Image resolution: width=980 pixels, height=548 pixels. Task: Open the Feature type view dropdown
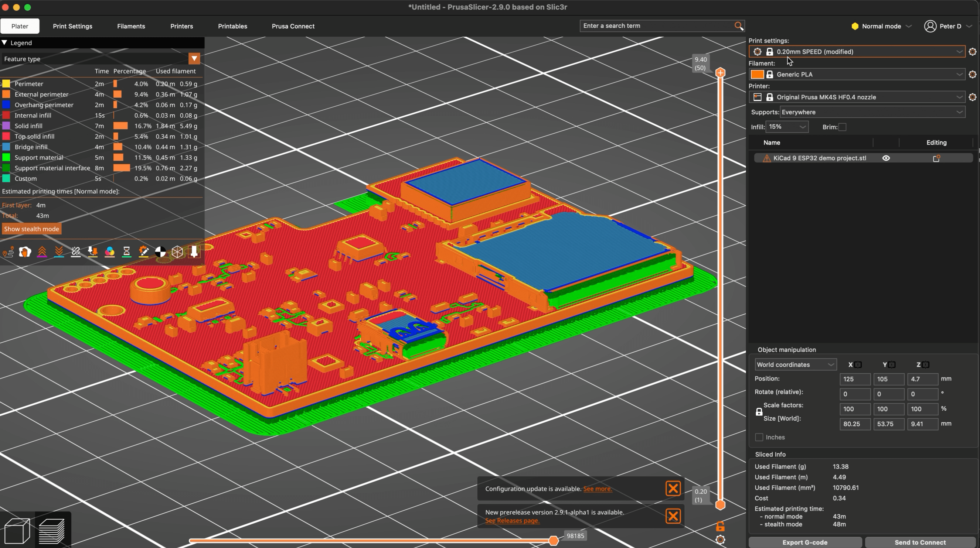tap(194, 59)
